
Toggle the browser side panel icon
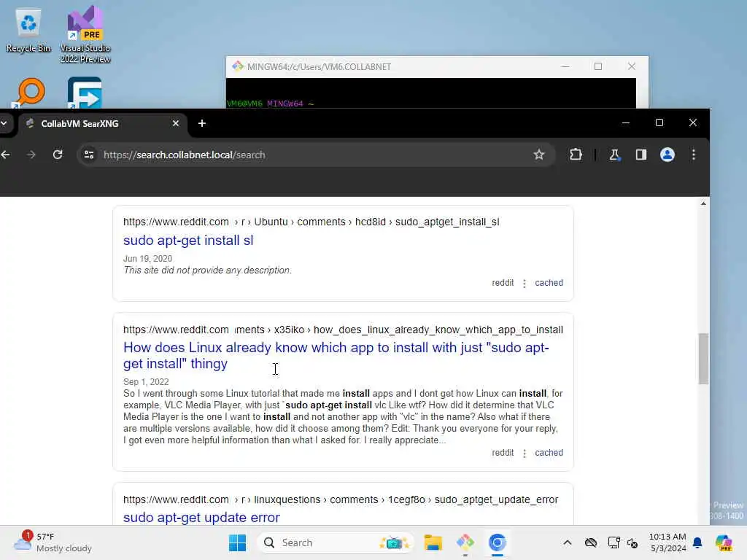[641, 155]
